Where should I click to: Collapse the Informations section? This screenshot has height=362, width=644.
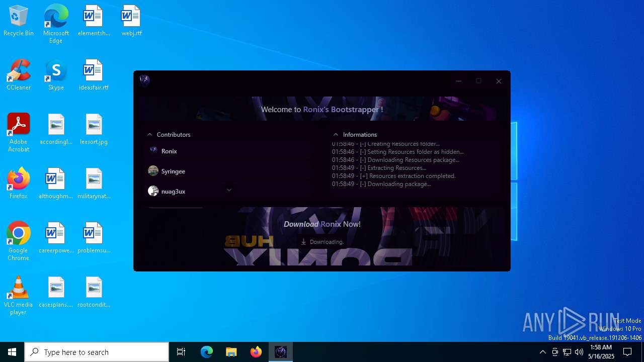click(336, 135)
